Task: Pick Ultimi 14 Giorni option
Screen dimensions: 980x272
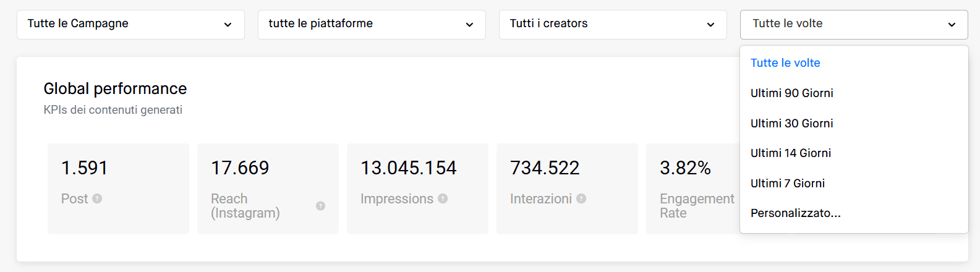Action: (x=790, y=153)
